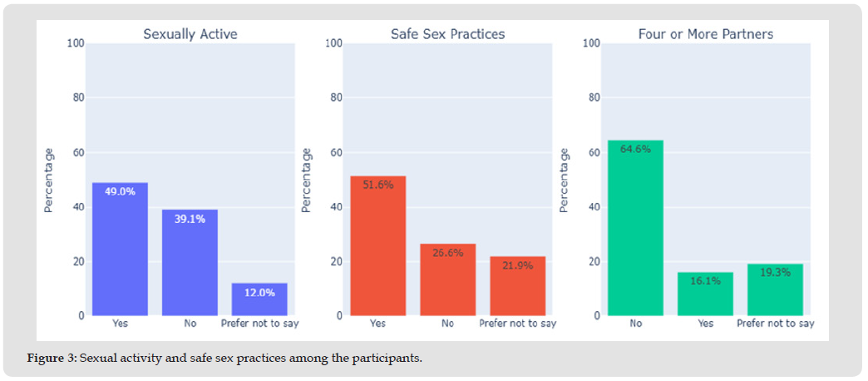The image size is (868, 381).
Task: Click the 'Sexually Active' chart title
Action: tap(190, 34)
